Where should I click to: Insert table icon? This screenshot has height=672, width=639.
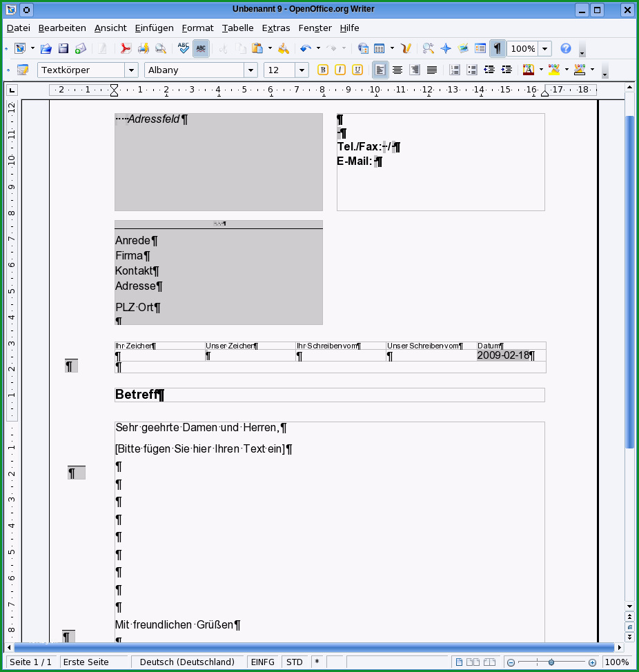tap(380, 48)
